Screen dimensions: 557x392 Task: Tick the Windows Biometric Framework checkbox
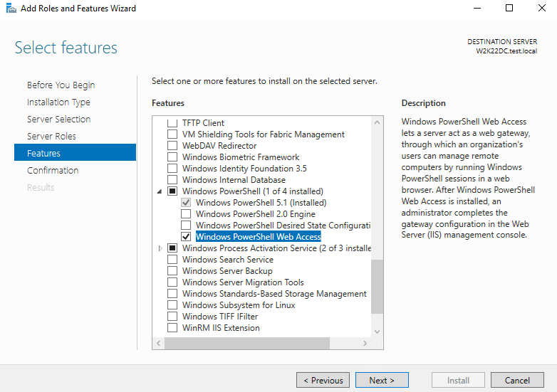172,157
